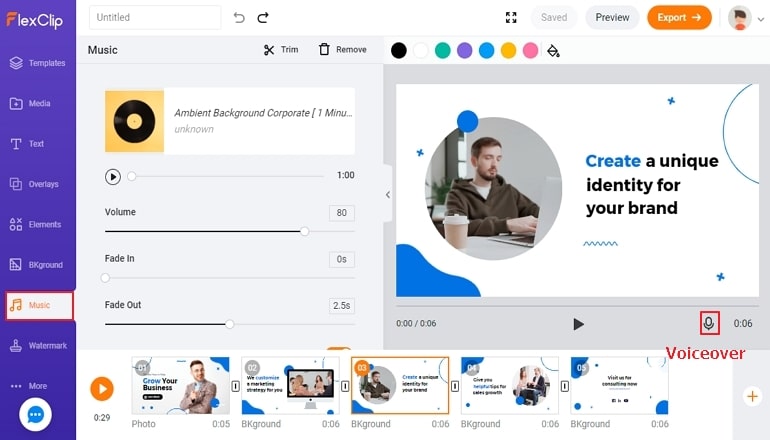Expand the More sidebar options

tap(28, 386)
